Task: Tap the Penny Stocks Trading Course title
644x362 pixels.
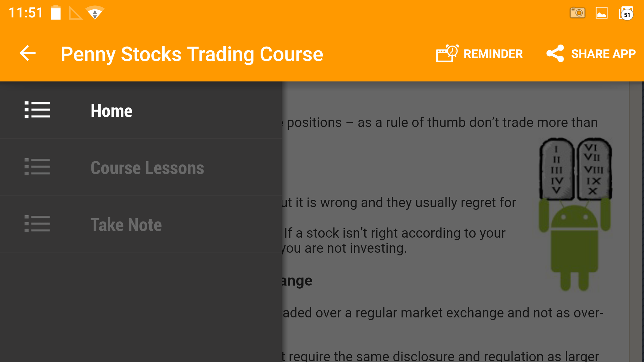Action: point(192,54)
